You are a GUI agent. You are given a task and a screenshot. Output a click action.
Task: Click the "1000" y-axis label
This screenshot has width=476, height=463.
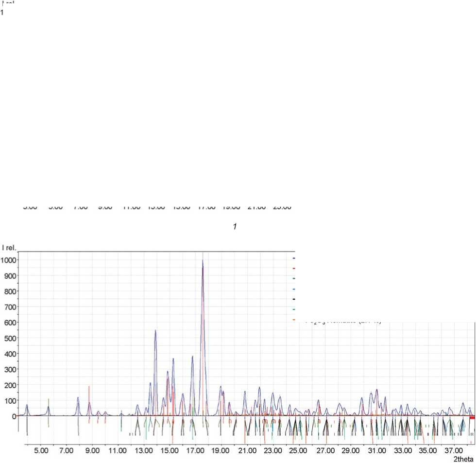pyautogui.click(x=9, y=260)
